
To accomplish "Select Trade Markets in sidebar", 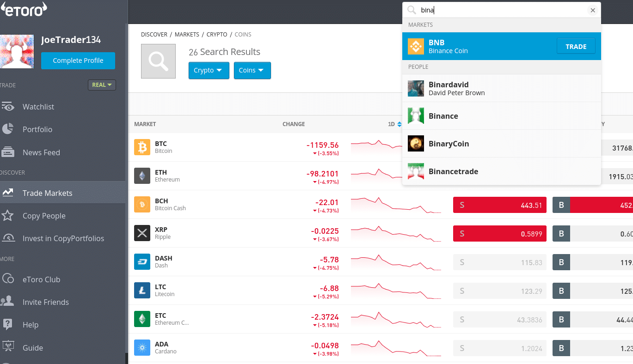I will (x=47, y=193).
